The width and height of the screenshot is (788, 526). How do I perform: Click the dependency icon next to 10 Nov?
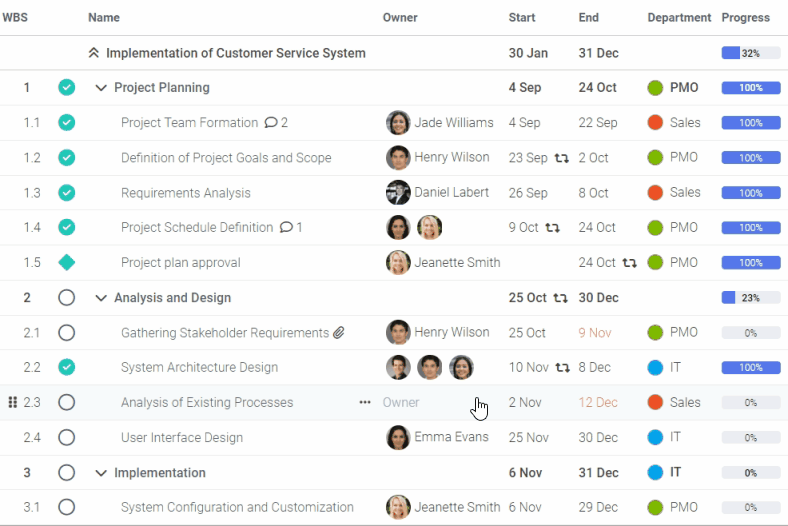pyautogui.click(x=563, y=368)
